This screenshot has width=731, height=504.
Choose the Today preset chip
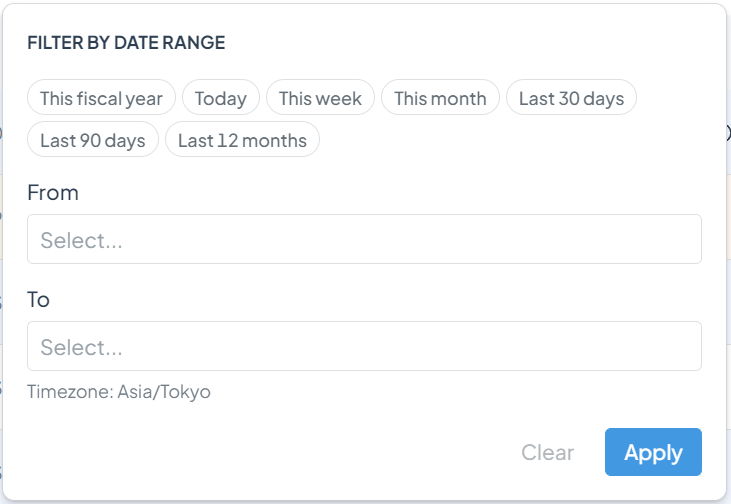[x=221, y=97]
